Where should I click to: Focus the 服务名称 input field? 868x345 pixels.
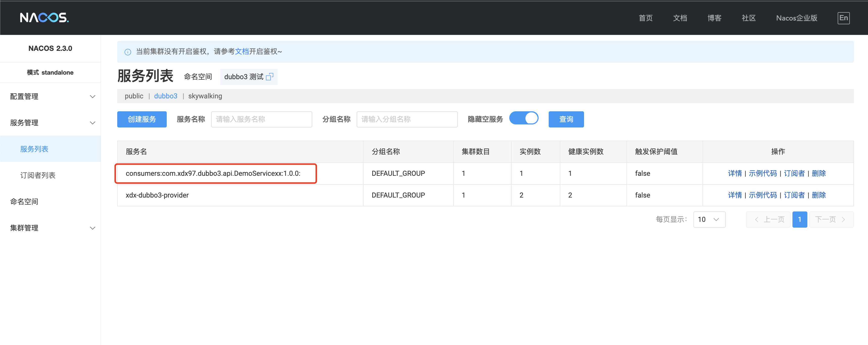261,119
